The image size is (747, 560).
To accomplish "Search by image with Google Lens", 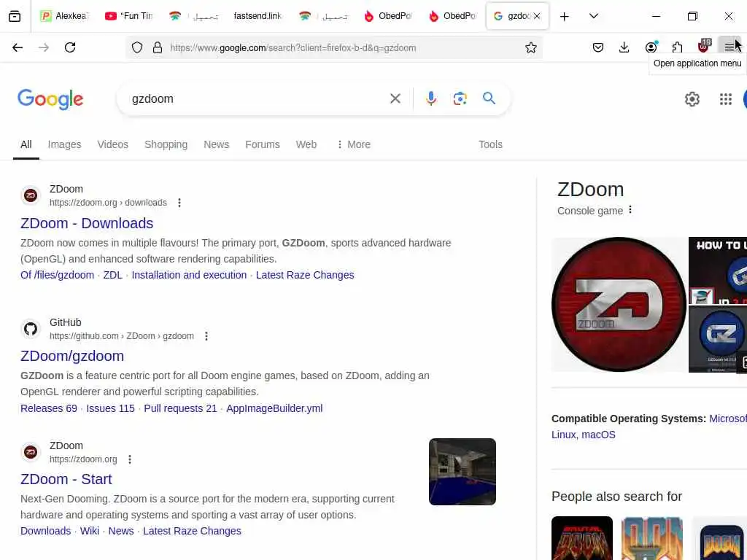I will pos(460,98).
